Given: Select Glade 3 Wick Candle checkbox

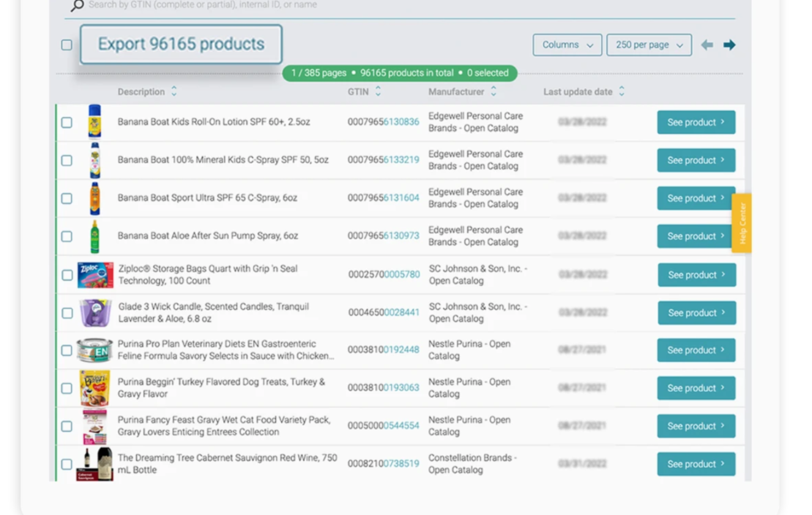Looking at the screenshot, I should [67, 313].
